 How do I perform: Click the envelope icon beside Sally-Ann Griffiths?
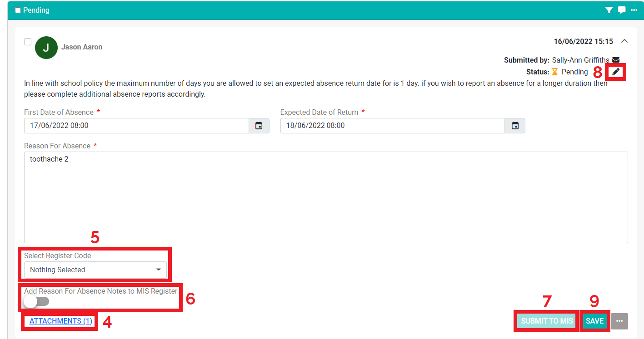click(616, 60)
